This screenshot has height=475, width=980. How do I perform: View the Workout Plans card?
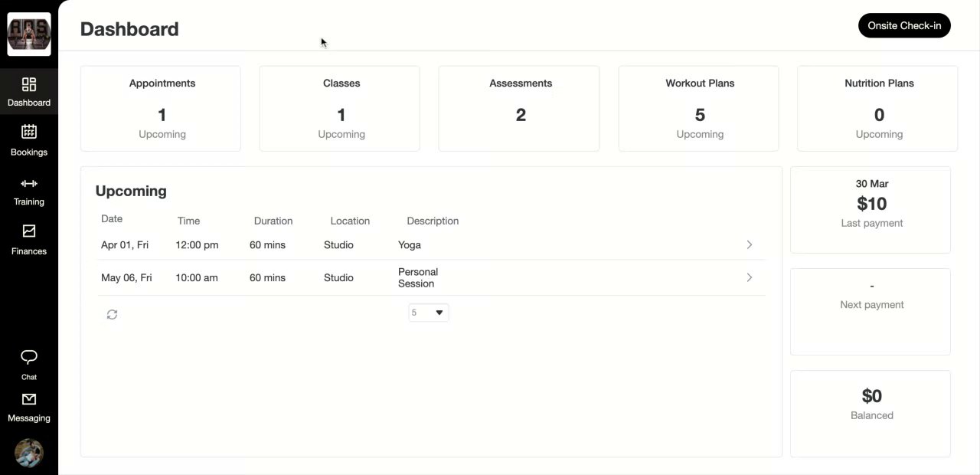[x=698, y=108]
